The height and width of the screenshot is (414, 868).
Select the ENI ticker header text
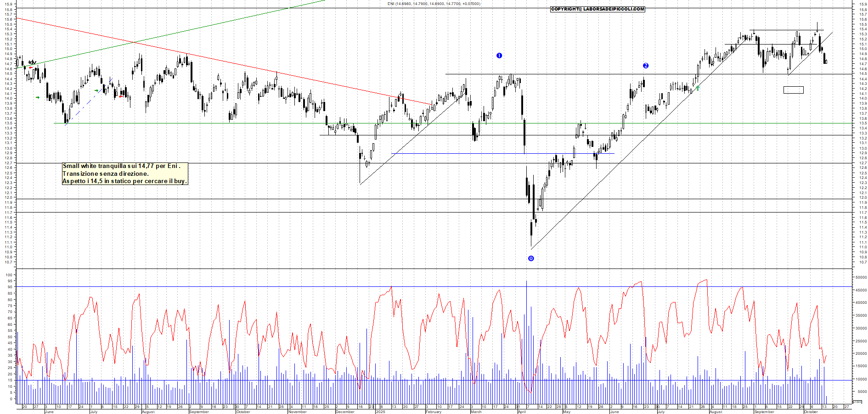click(x=434, y=4)
